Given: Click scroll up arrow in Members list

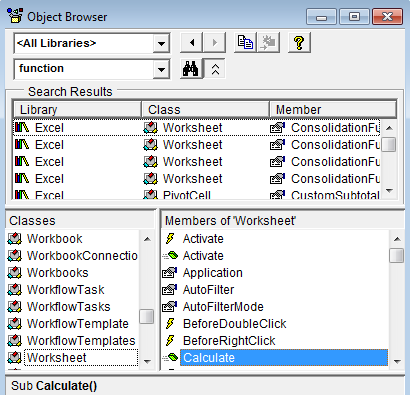Looking at the screenshot, I should (397, 239).
